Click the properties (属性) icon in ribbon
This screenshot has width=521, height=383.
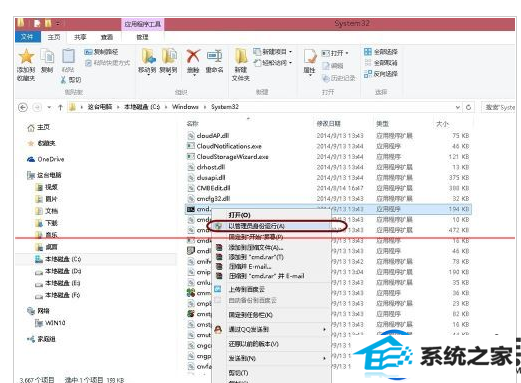[310, 57]
